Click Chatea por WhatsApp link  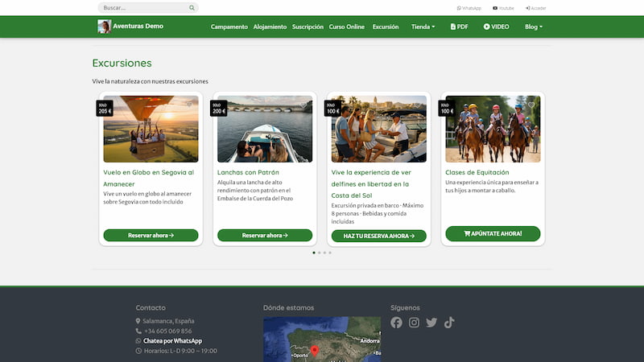point(172,341)
